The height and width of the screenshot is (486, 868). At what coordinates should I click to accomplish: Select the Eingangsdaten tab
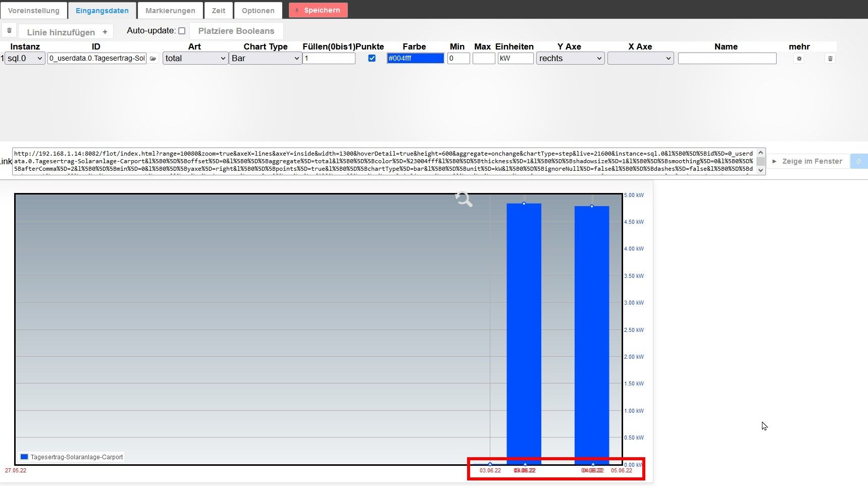click(102, 10)
